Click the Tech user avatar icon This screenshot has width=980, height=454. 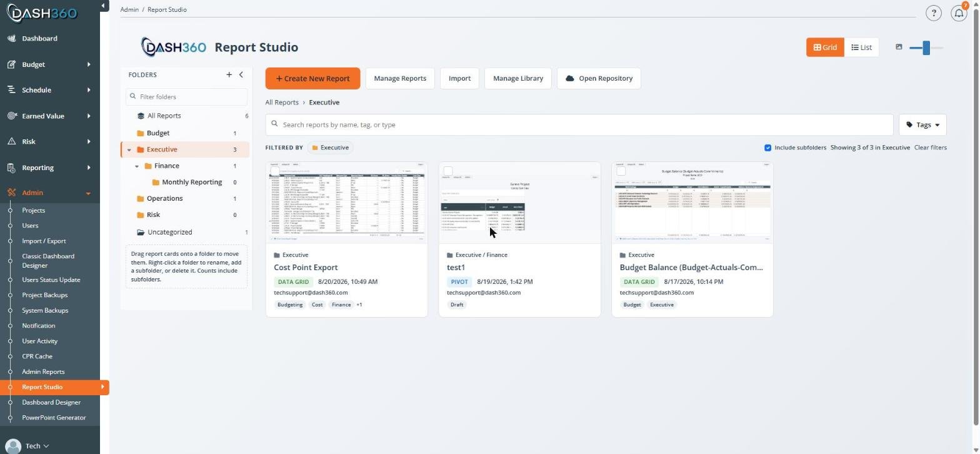click(x=12, y=446)
